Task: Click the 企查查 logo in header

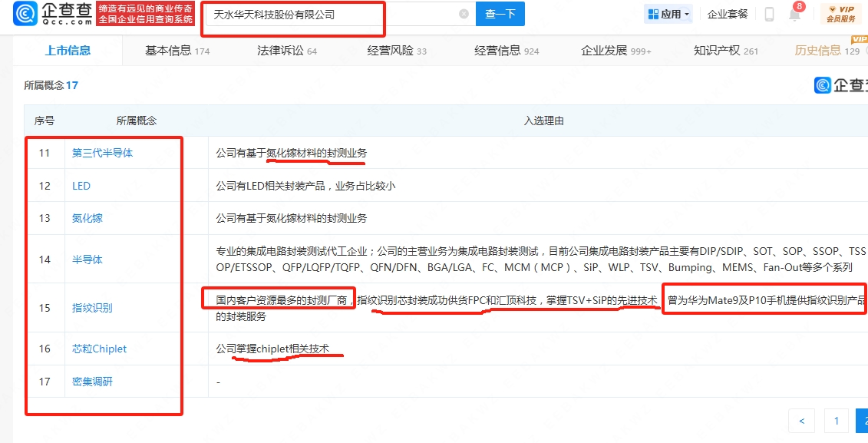Action: click(53, 14)
